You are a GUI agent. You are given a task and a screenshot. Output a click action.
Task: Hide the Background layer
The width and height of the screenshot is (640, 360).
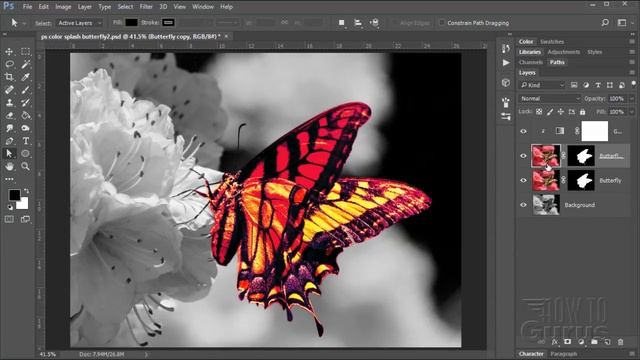coord(523,205)
